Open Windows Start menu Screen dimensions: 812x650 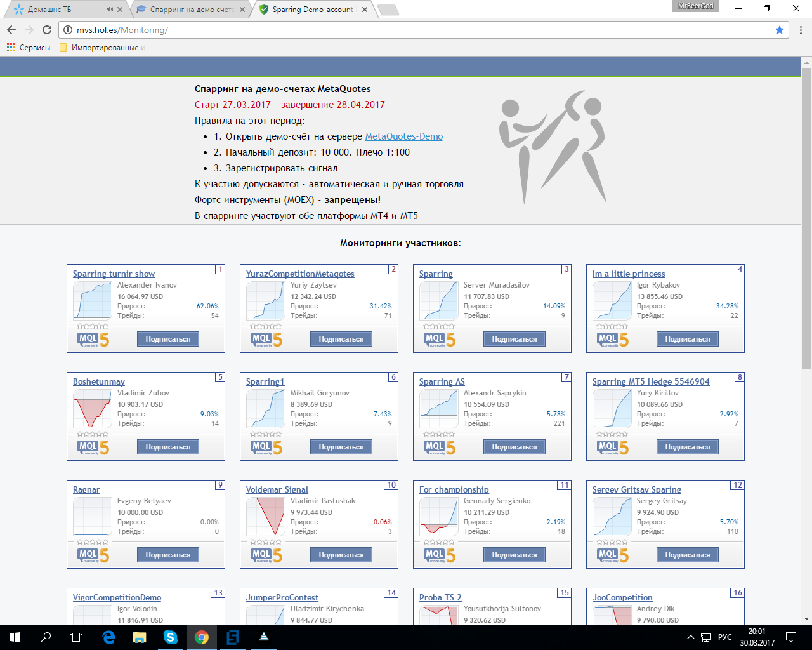point(15,637)
